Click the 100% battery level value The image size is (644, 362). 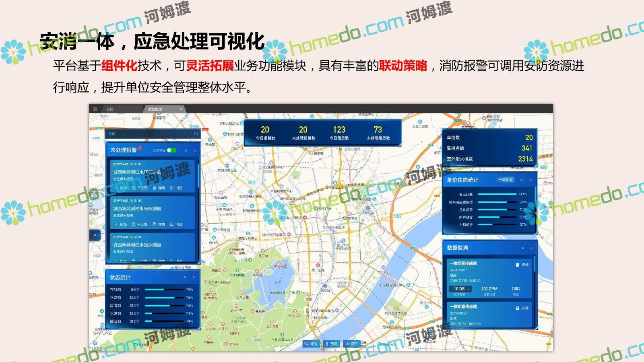point(516,289)
